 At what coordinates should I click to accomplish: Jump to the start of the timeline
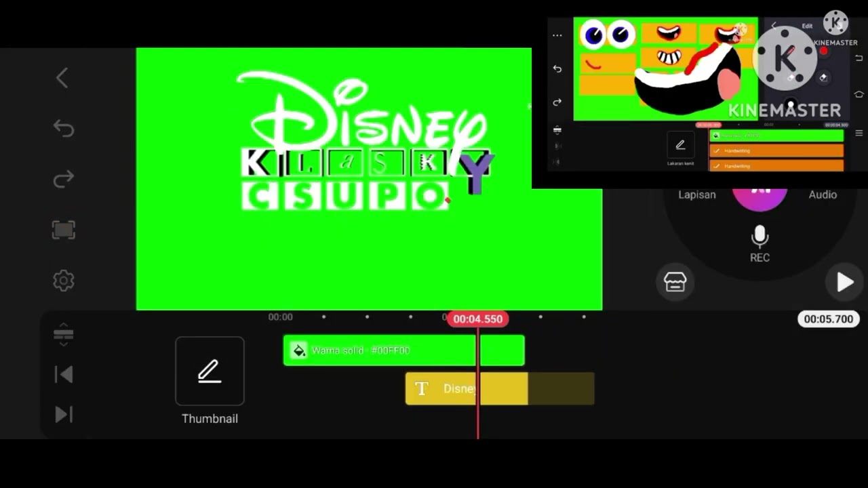click(x=64, y=375)
